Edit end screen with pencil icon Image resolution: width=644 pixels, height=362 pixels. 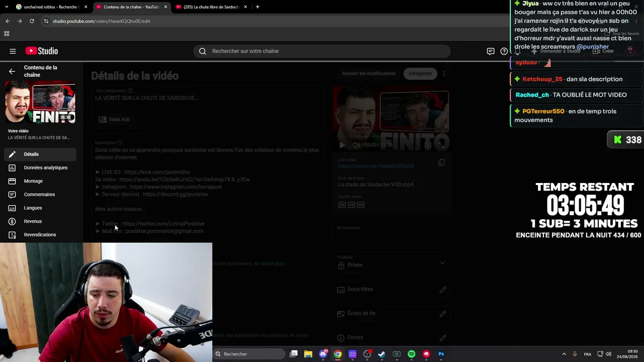[443, 314]
